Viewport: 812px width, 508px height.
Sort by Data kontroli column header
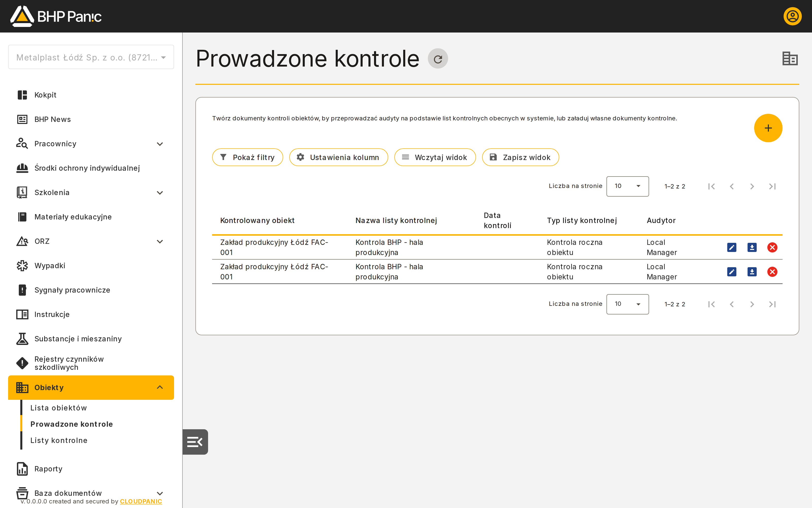pos(497,220)
